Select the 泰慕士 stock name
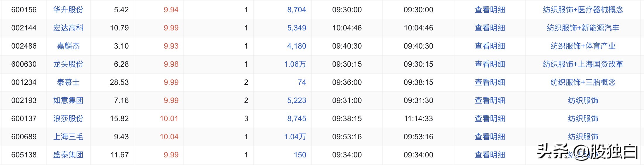Image resolution: width=644 pixels, height=165 pixels. [68, 82]
